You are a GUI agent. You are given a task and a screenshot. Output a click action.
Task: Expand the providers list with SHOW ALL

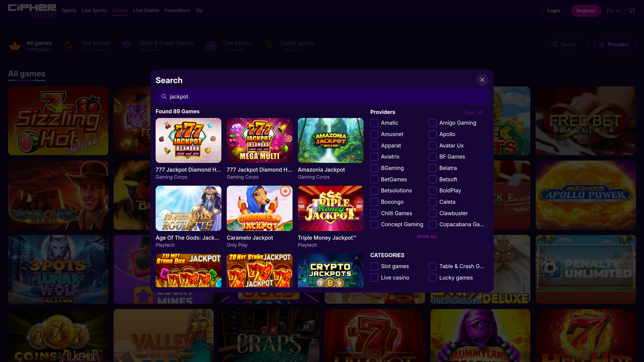tap(427, 236)
